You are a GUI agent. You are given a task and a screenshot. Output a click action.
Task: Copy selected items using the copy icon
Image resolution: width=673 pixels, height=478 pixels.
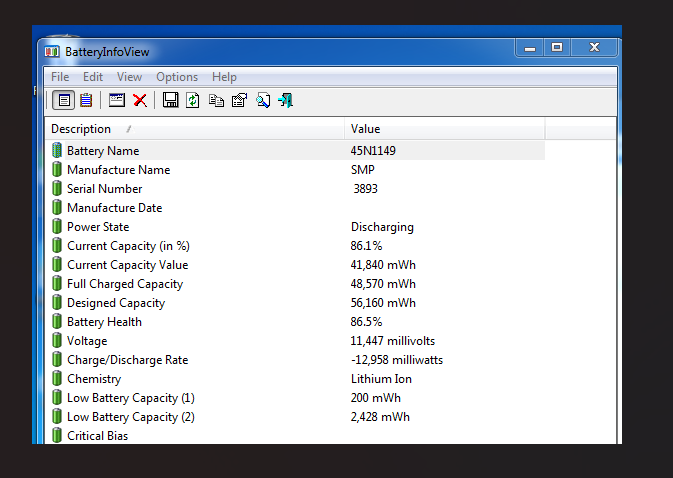216,100
